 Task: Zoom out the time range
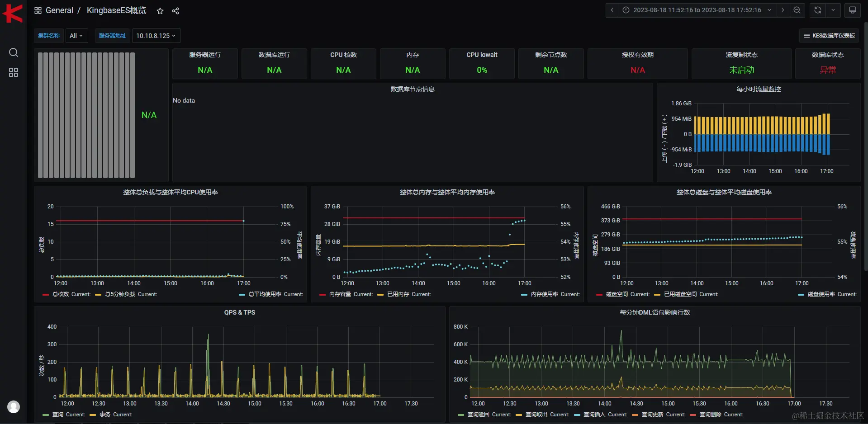click(x=797, y=10)
